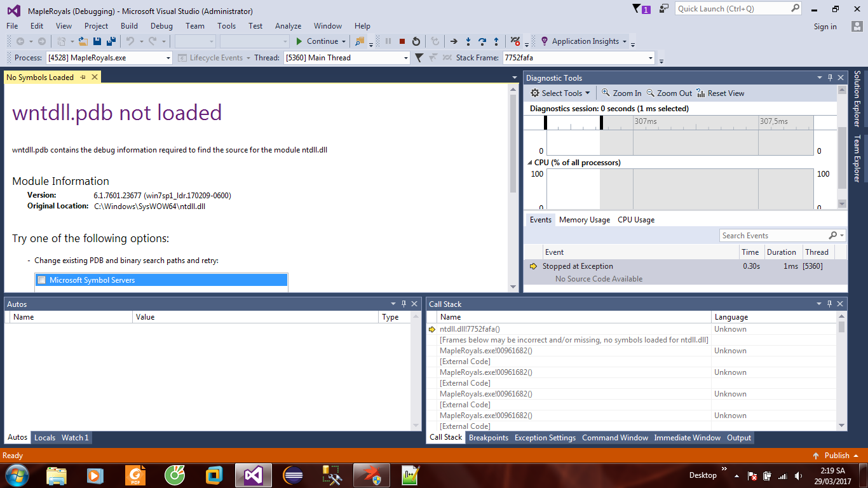
Task: Switch to the Watch 1 tab
Action: click(75, 438)
